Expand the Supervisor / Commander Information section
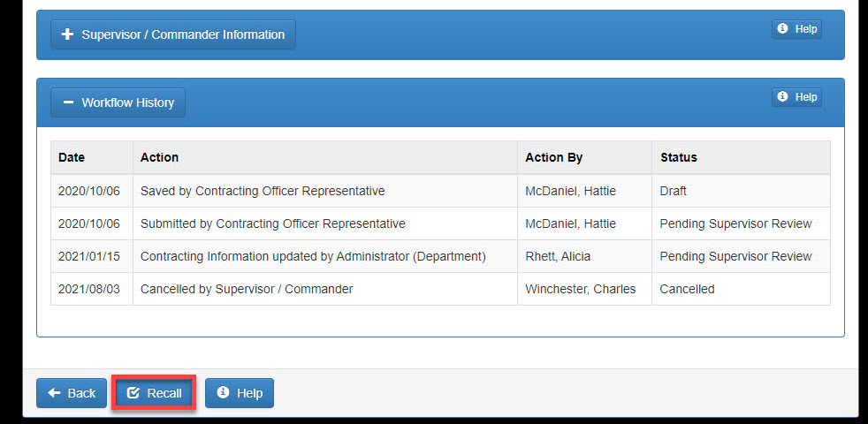Screen dimensions: 868x424 (x=173, y=34)
